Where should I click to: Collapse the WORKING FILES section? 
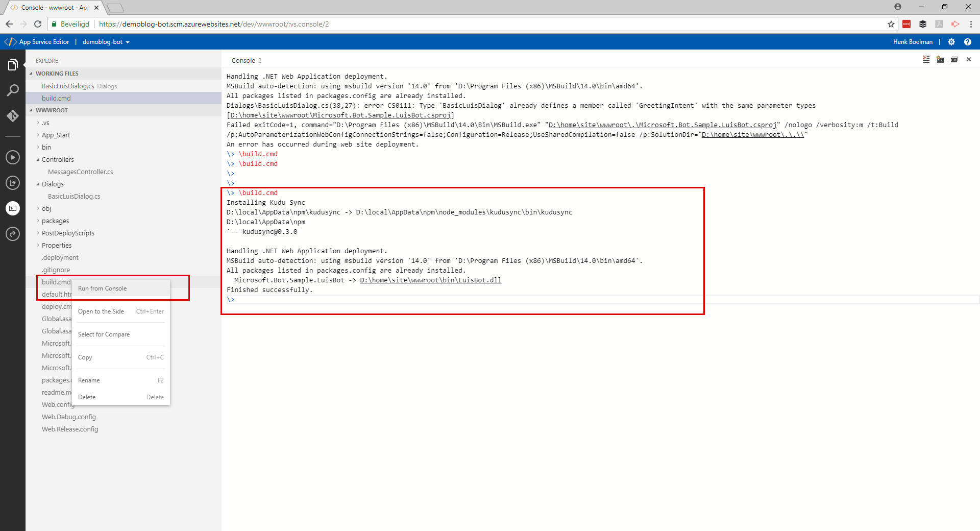click(x=31, y=74)
